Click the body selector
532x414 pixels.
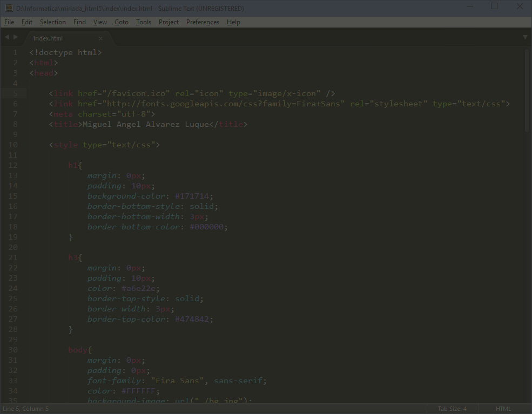pyautogui.click(x=78, y=350)
